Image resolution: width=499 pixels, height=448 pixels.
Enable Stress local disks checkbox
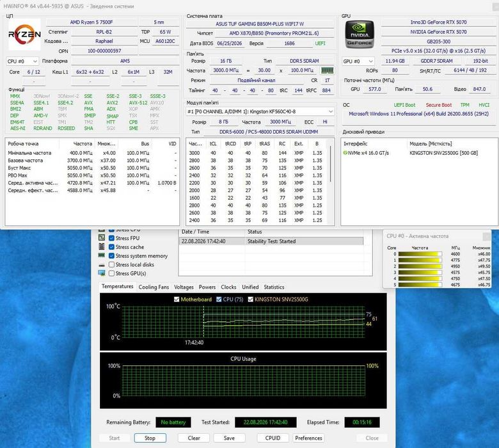[x=111, y=264]
